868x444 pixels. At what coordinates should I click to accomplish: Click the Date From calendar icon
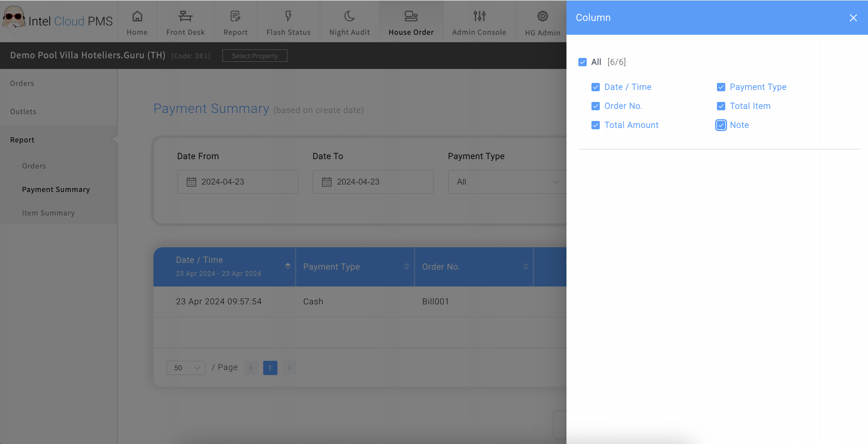point(191,182)
